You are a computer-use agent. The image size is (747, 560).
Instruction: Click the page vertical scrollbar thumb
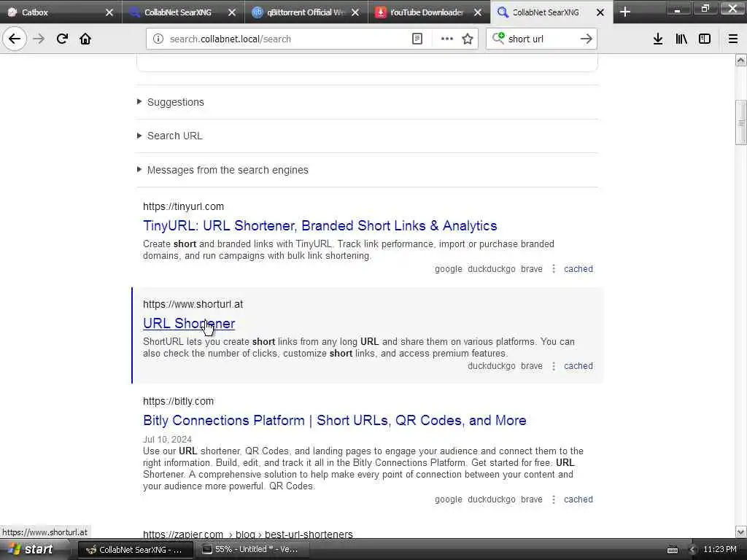point(741,122)
